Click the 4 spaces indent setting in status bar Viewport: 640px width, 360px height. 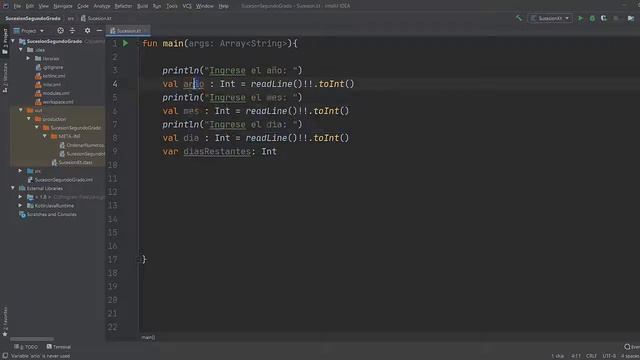630,356
